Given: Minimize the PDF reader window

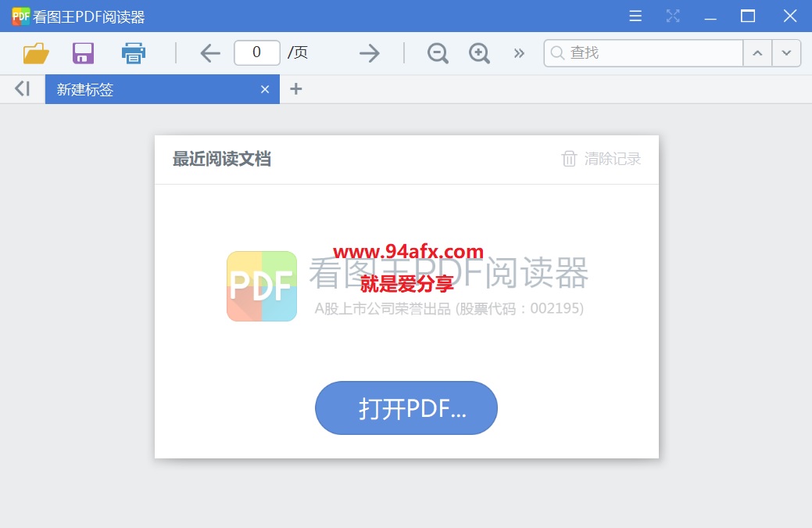Looking at the screenshot, I should (x=710, y=19).
